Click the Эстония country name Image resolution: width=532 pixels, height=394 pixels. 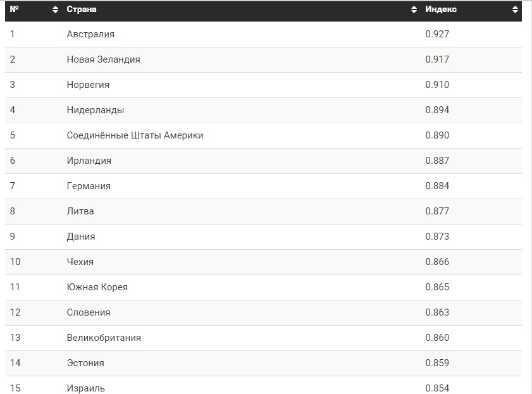pyautogui.click(x=85, y=363)
